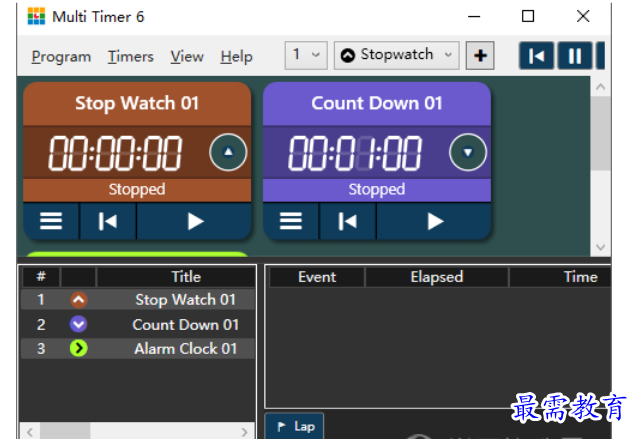The width and height of the screenshot is (635, 439).
Task: Open the Stopwatch timer type dropdown
Action: coord(396,55)
